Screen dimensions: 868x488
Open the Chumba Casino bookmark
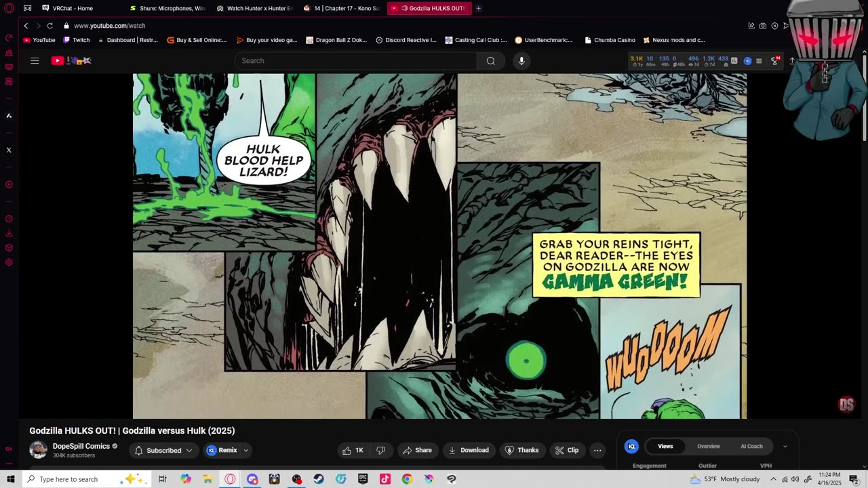pos(610,40)
